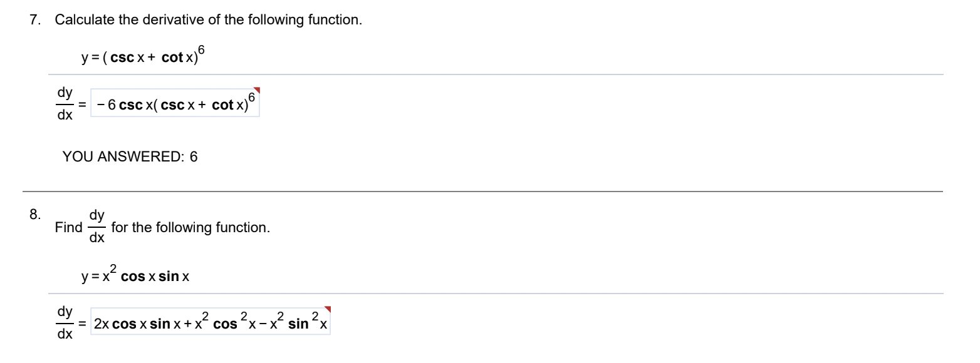Click the dy/dx label for question 8
The image size is (980, 363).
(65, 321)
